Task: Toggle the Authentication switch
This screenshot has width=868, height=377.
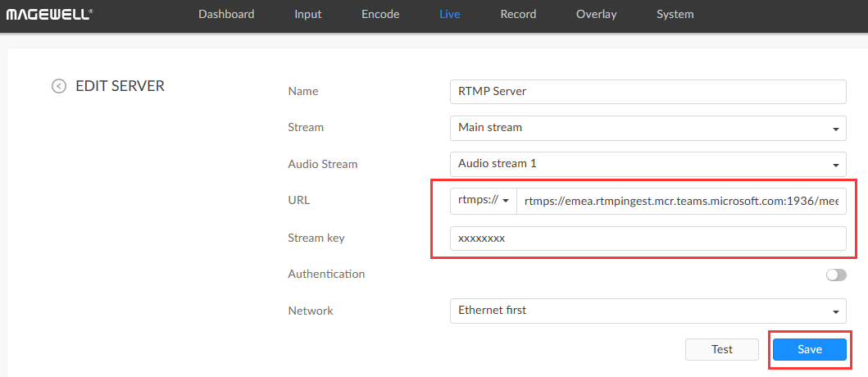Action: 836,275
